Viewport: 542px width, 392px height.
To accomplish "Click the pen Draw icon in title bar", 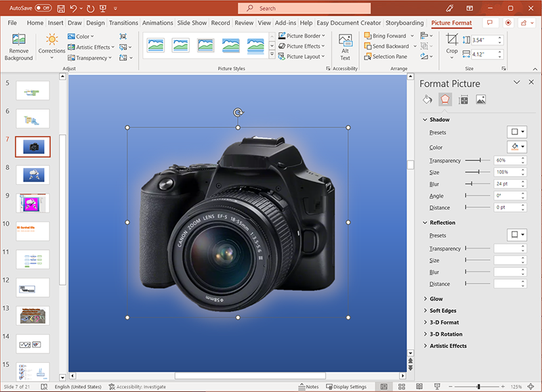I will click(x=450, y=8).
